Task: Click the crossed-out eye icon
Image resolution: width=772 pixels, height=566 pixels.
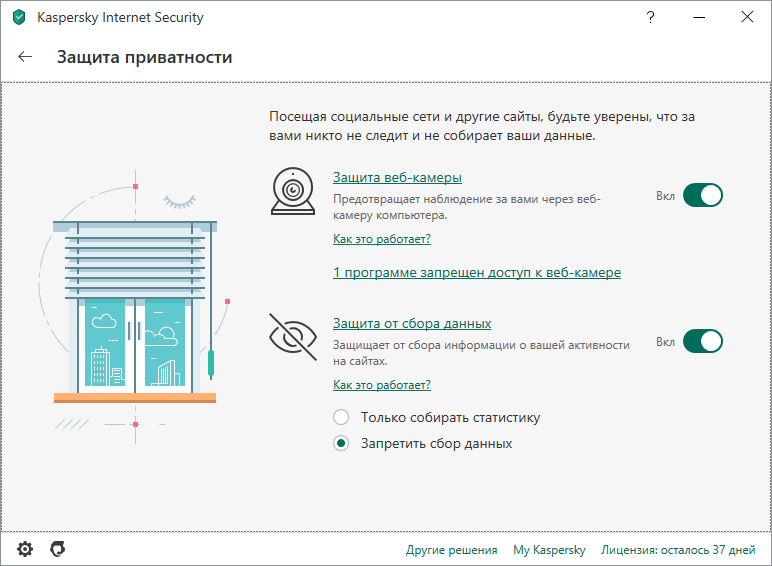Action: tap(293, 337)
